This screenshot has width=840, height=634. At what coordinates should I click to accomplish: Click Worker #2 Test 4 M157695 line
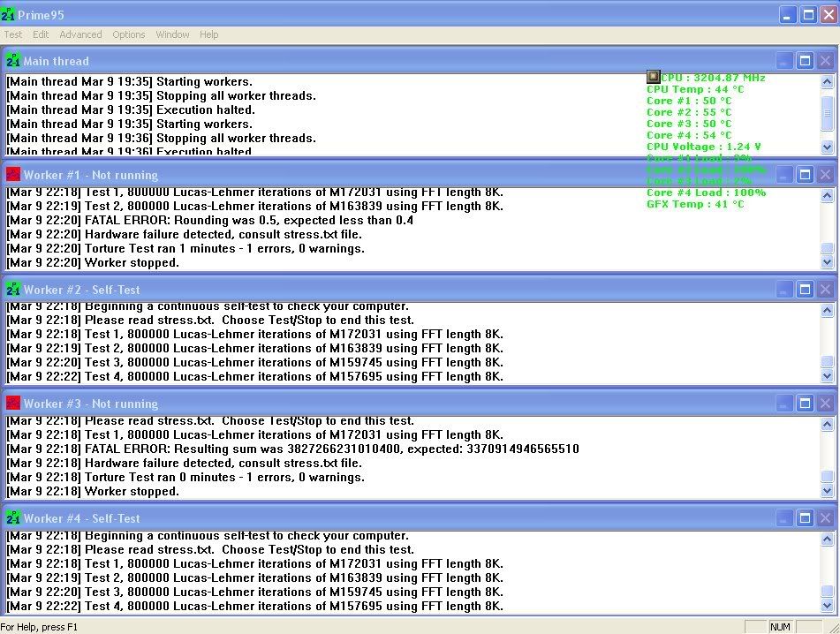coord(254,376)
